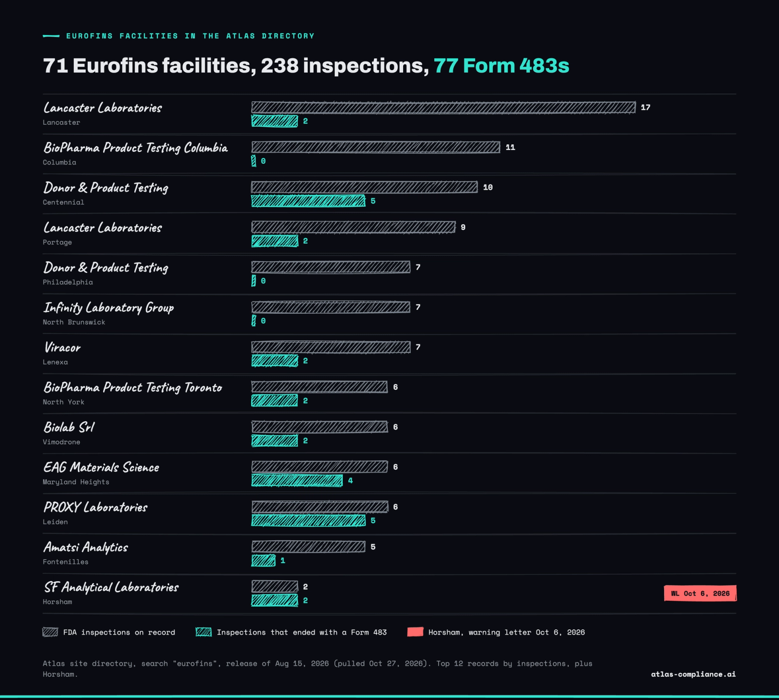Click the "Atlas site directory" source footnote
779x700 pixels.
pos(317,669)
